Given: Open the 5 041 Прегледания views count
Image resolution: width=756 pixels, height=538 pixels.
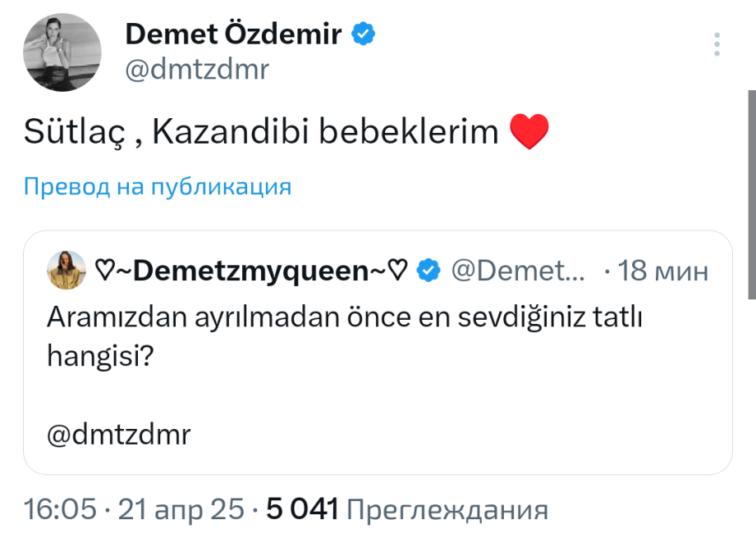Looking at the screenshot, I should coord(406,509).
